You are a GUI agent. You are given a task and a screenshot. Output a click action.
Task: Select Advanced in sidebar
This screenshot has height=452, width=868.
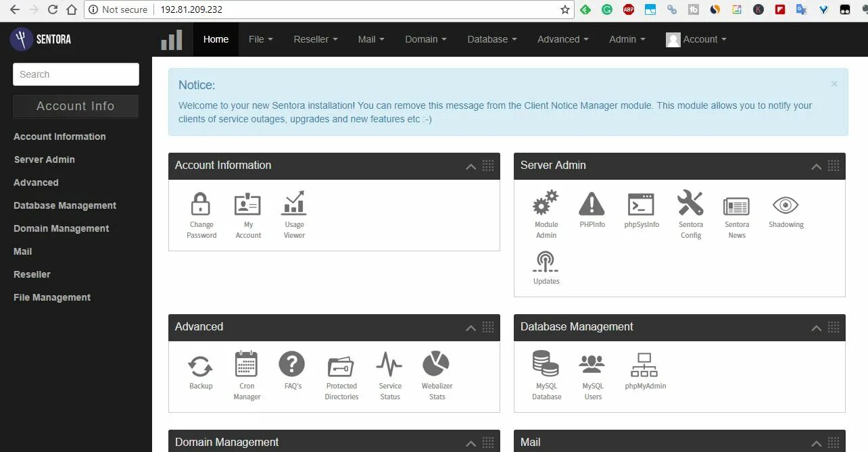pyautogui.click(x=36, y=182)
